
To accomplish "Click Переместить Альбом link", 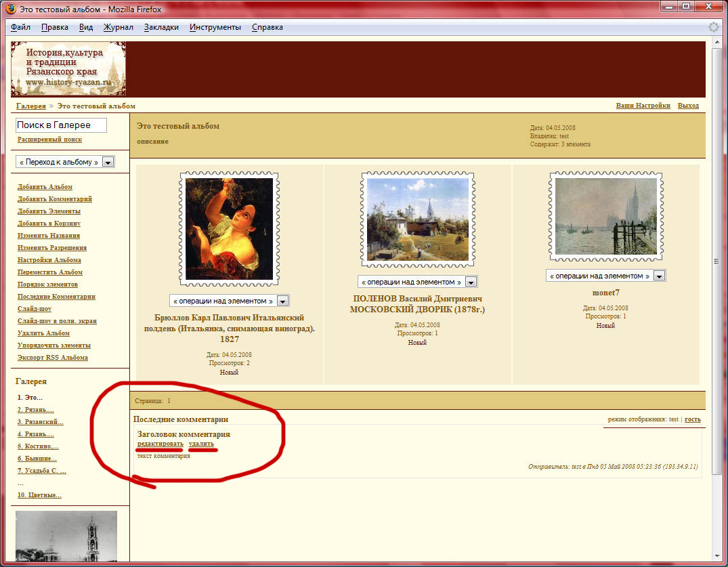I will (x=50, y=272).
